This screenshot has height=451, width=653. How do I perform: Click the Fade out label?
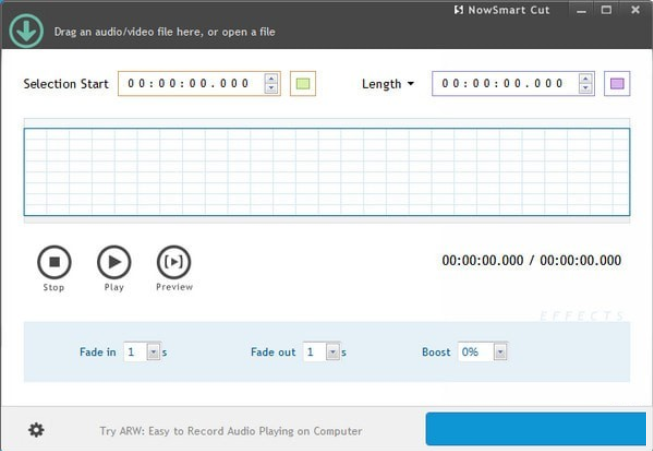pyautogui.click(x=273, y=352)
